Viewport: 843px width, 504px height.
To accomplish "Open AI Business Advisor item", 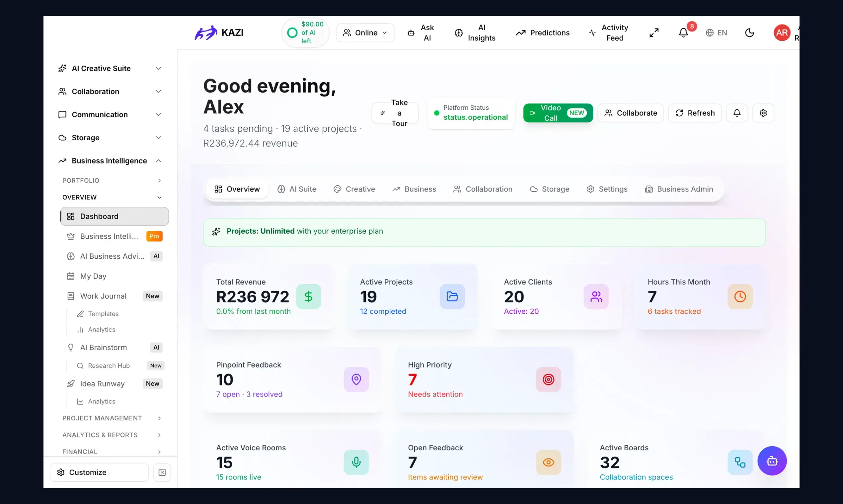I will click(x=115, y=256).
